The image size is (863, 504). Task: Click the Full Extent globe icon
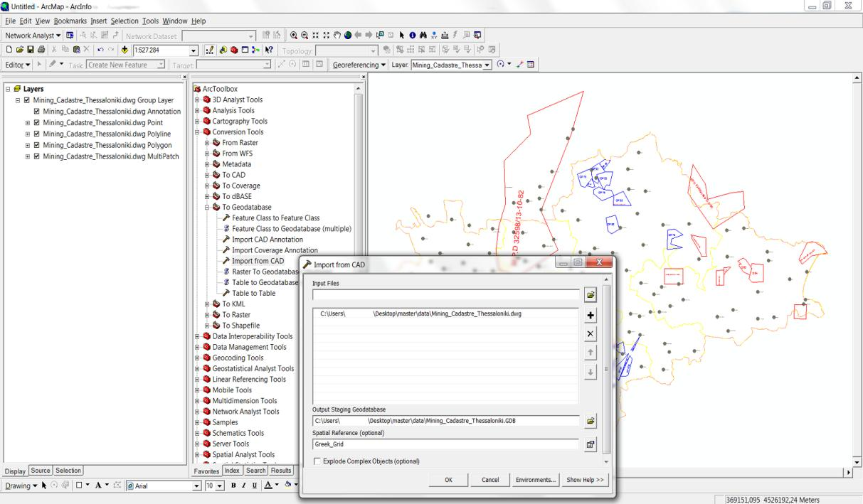point(347,36)
